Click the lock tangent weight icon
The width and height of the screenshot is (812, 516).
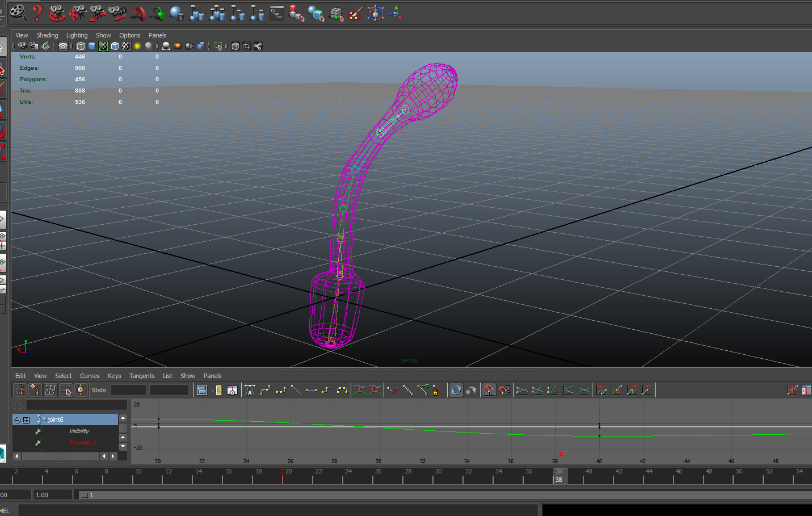(437, 390)
